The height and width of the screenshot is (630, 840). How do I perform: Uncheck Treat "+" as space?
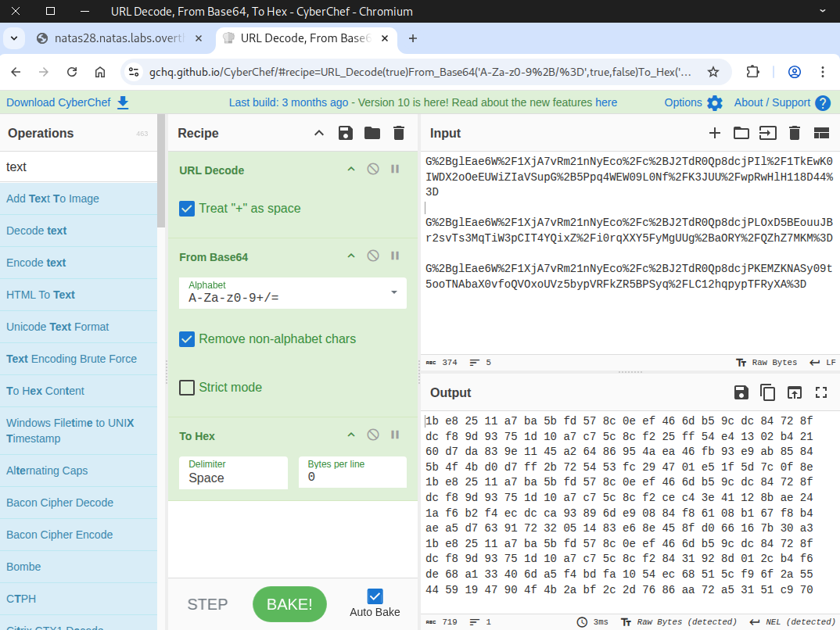tap(187, 209)
